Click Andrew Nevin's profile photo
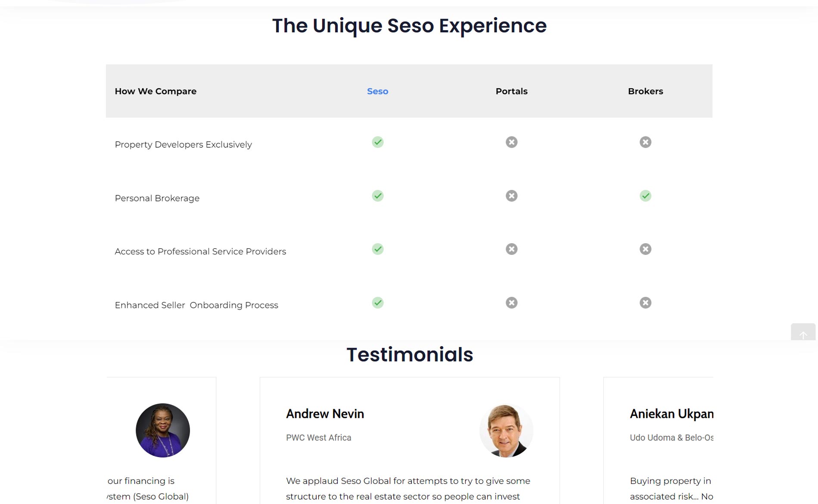Screen dimensions: 818x504 pos(506,430)
